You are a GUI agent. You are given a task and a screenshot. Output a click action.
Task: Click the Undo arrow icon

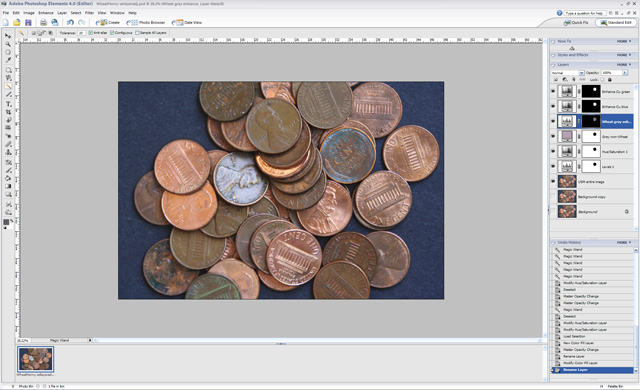[x=70, y=22]
